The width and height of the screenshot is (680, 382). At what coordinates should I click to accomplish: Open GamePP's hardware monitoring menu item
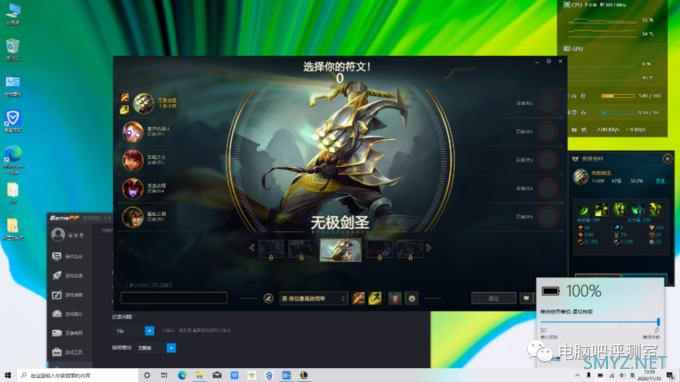(68, 256)
